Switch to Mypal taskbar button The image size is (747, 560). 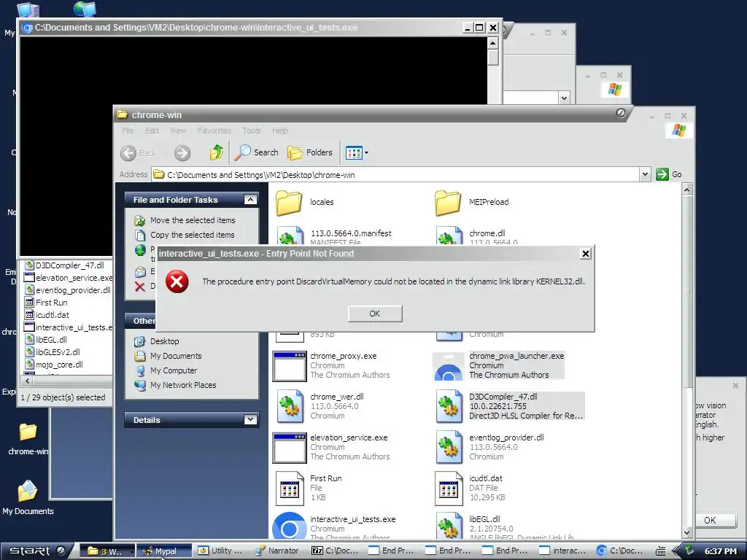point(165,551)
